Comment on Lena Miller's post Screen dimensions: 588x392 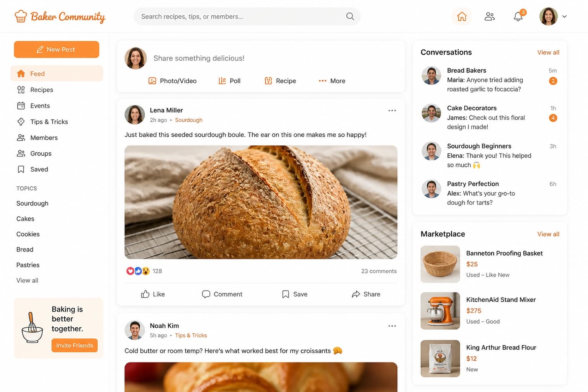(222, 294)
